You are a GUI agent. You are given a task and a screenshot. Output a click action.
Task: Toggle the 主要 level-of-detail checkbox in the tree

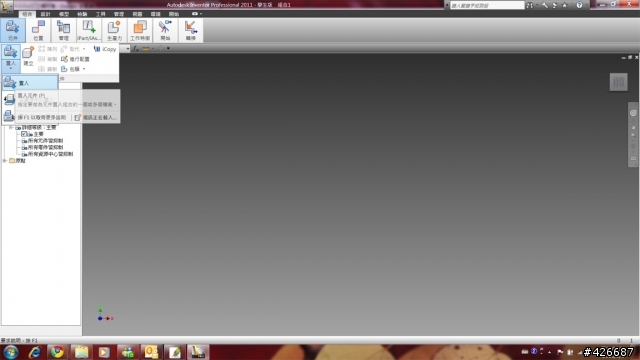coord(24,134)
